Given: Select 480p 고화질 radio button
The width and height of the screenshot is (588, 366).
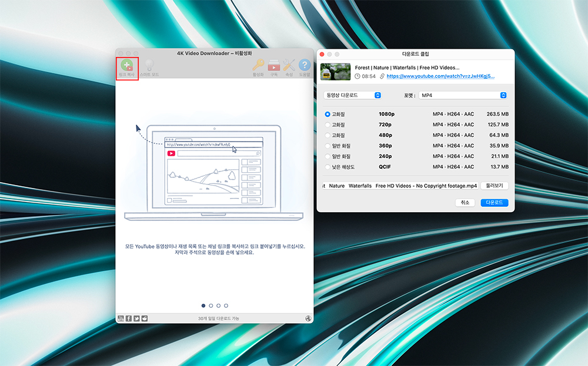Looking at the screenshot, I should [x=328, y=135].
